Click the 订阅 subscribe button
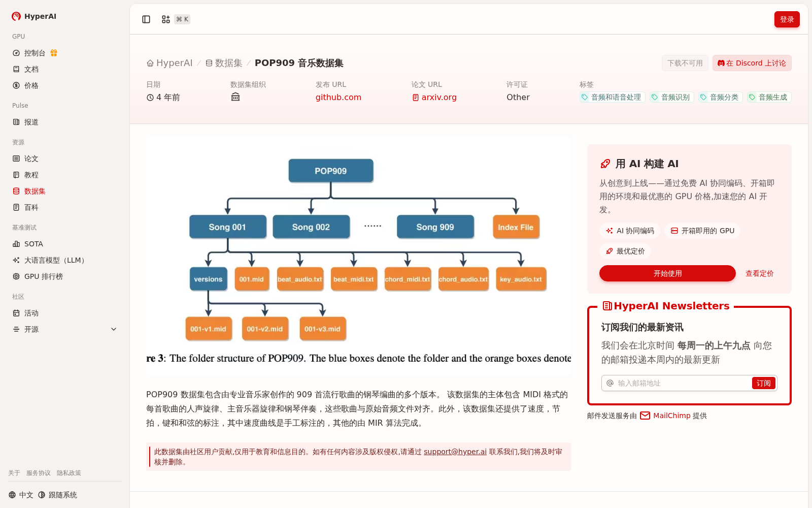 (x=763, y=383)
